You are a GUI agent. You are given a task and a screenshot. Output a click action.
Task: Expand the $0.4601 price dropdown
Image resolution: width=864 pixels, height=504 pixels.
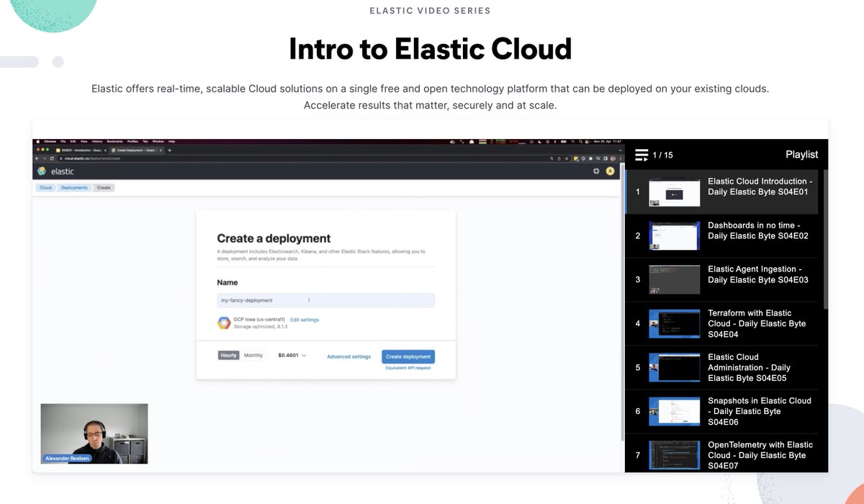click(292, 356)
